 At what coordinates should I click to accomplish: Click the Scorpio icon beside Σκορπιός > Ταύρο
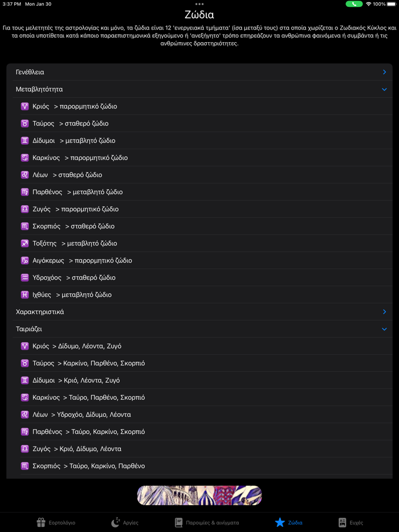click(25, 466)
